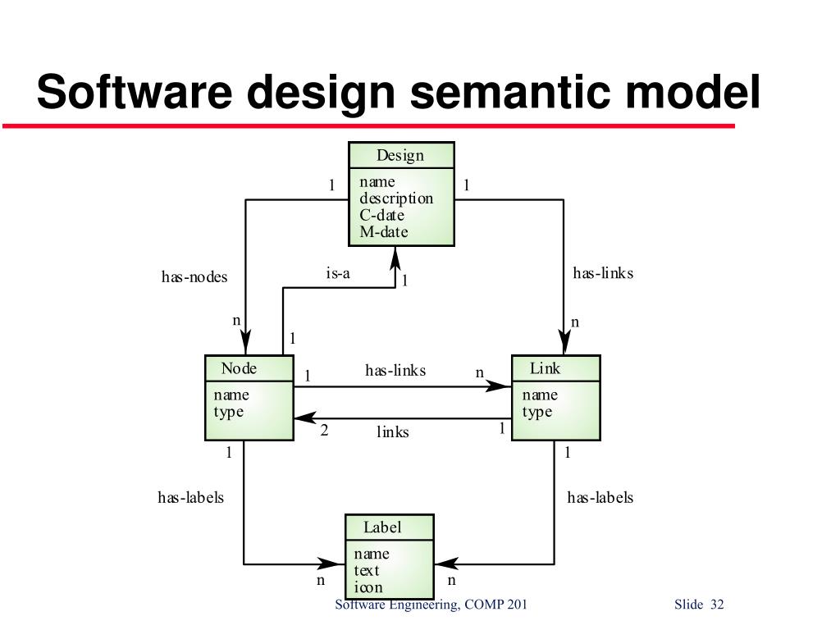This screenshot has width=840, height=630.
Task: Select the "icon" attribute in Label box
Action: [x=368, y=587]
